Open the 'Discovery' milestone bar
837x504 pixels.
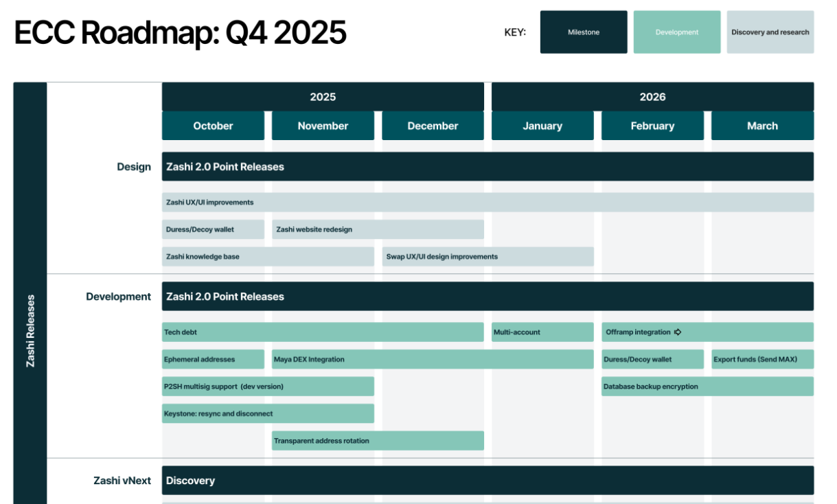click(x=488, y=481)
